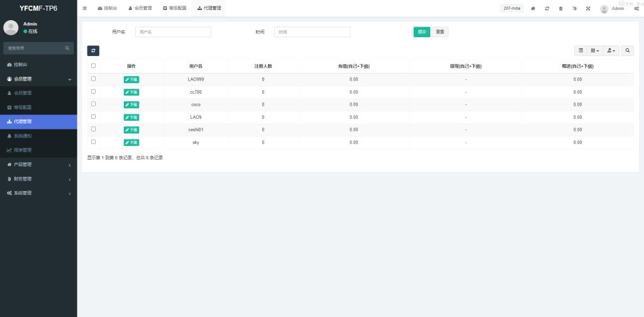Click the home icon in top bar
The width and height of the screenshot is (644, 317).
pyautogui.click(x=533, y=9)
